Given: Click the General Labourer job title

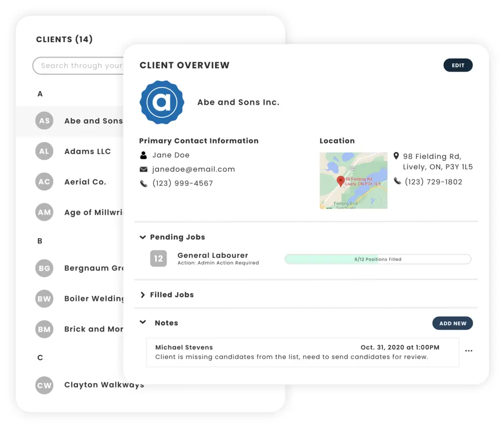Looking at the screenshot, I should pyautogui.click(x=213, y=255).
